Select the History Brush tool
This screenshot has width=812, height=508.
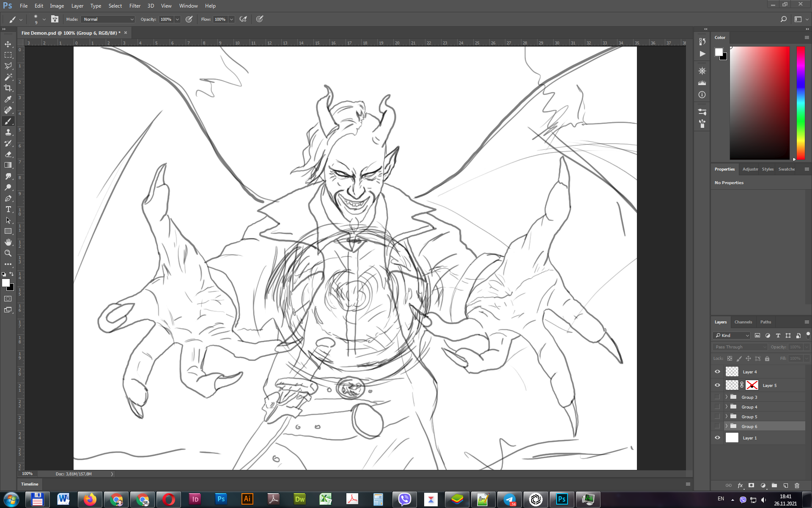point(8,143)
